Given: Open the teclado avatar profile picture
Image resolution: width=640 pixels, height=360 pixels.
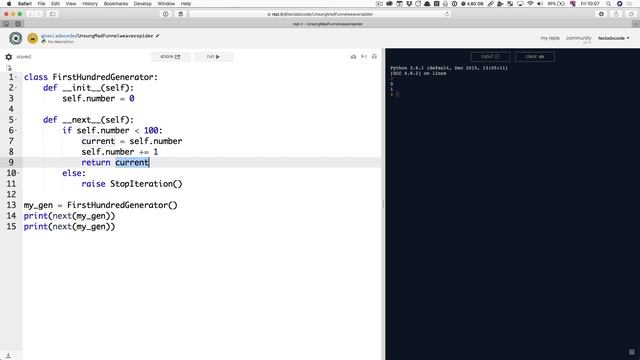Looking at the screenshot, I should (33, 38).
